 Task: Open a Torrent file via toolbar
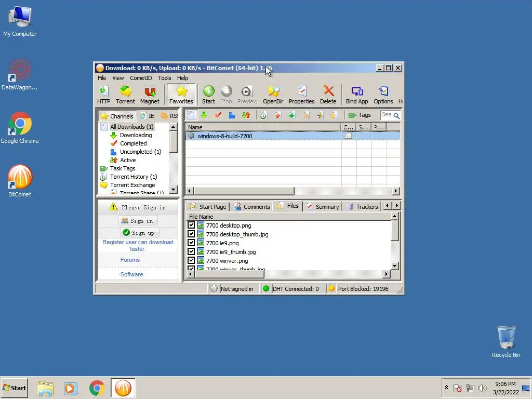[x=125, y=95]
